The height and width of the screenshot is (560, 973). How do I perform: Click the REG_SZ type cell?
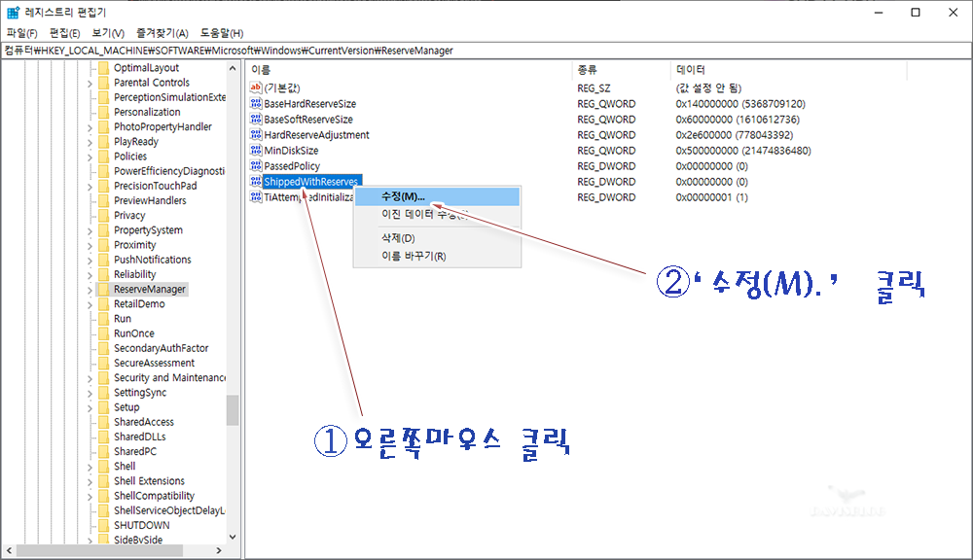coord(594,88)
